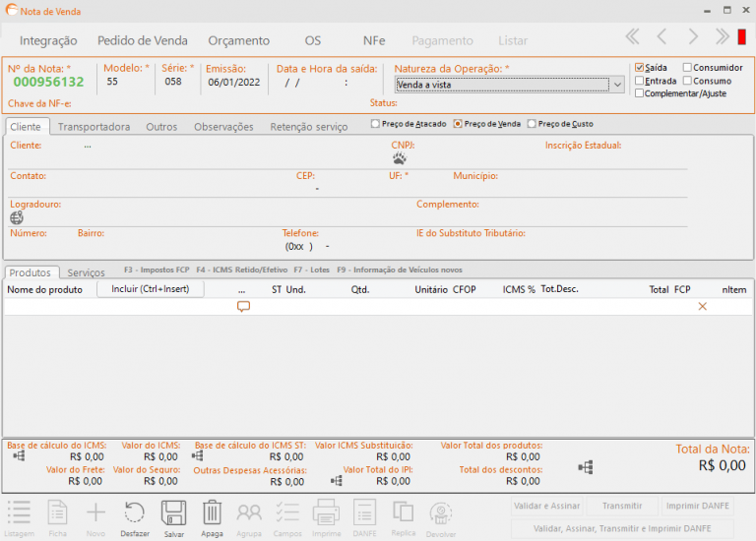Go to the last record with double arrow
The image size is (756, 541).
coord(724,37)
